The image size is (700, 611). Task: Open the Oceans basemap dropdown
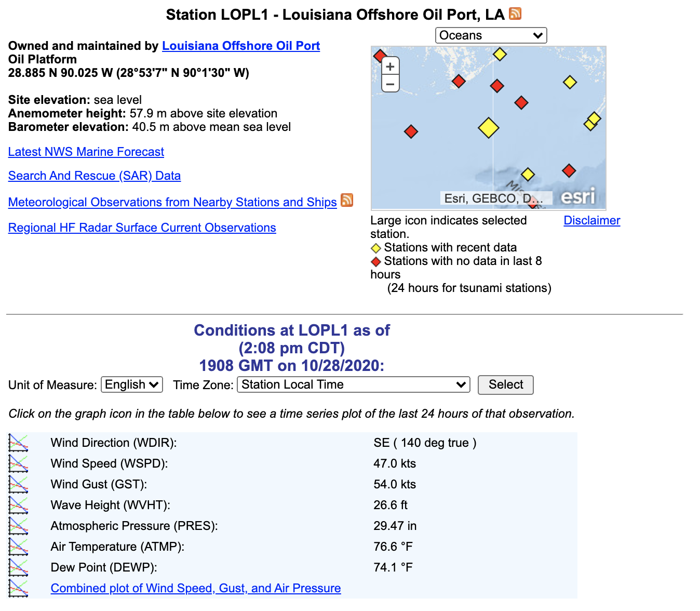click(491, 35)
